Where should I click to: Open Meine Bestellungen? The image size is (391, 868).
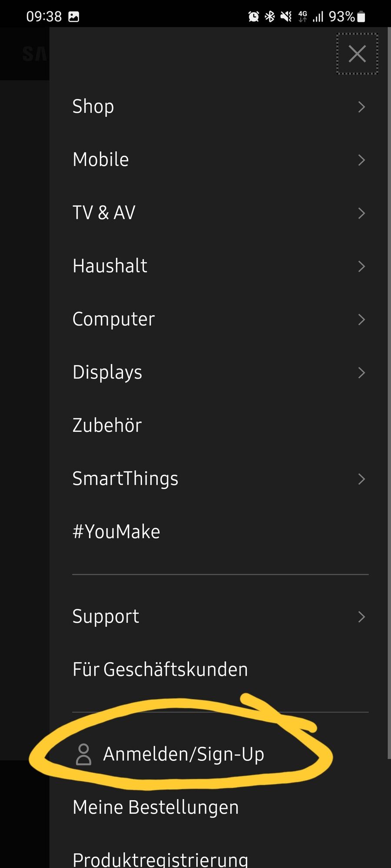[156, 808]
